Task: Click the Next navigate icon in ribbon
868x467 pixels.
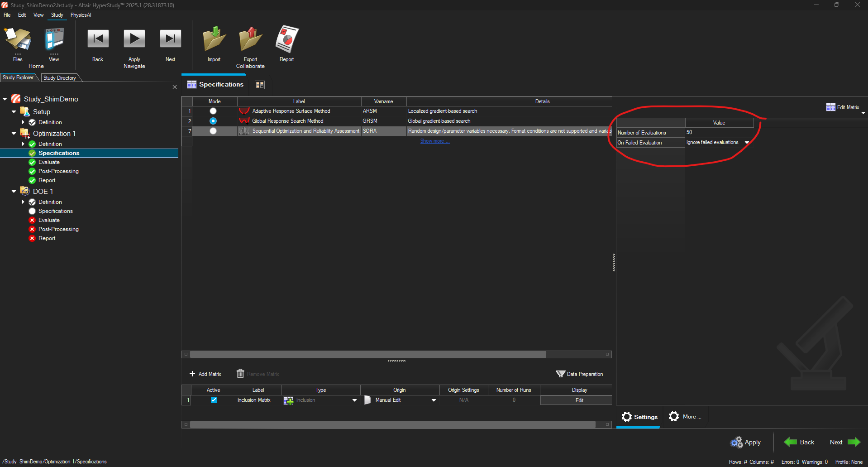Action: click(x=170, y=39)
